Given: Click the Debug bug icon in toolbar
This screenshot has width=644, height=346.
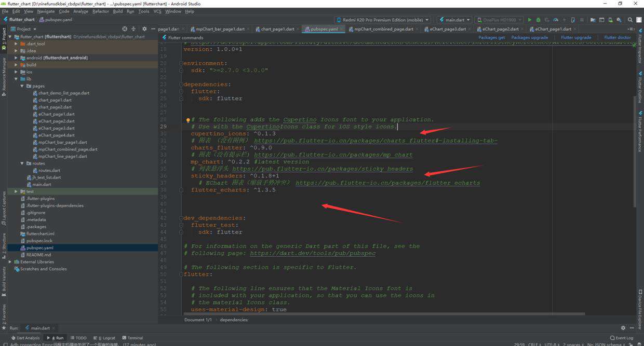Looking at the screenshot, I should point(538,20).
